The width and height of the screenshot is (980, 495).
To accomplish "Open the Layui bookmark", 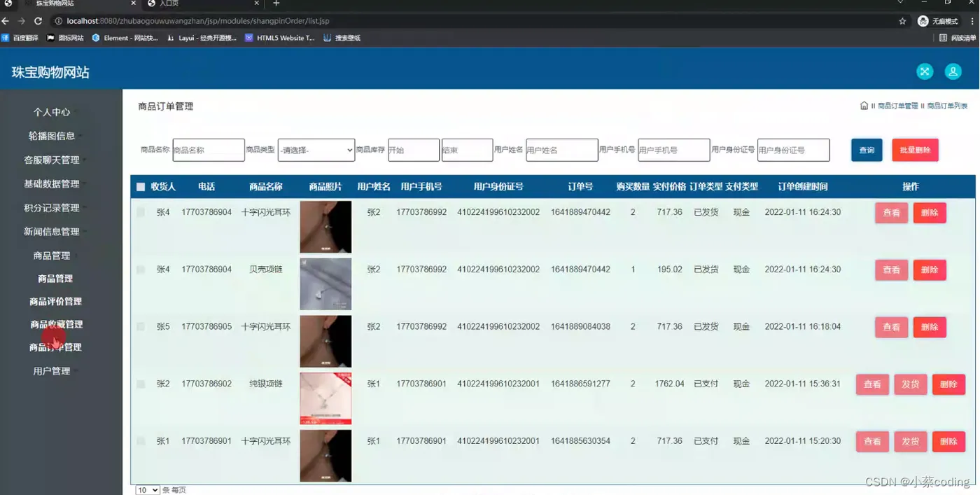I will (202, 38).
